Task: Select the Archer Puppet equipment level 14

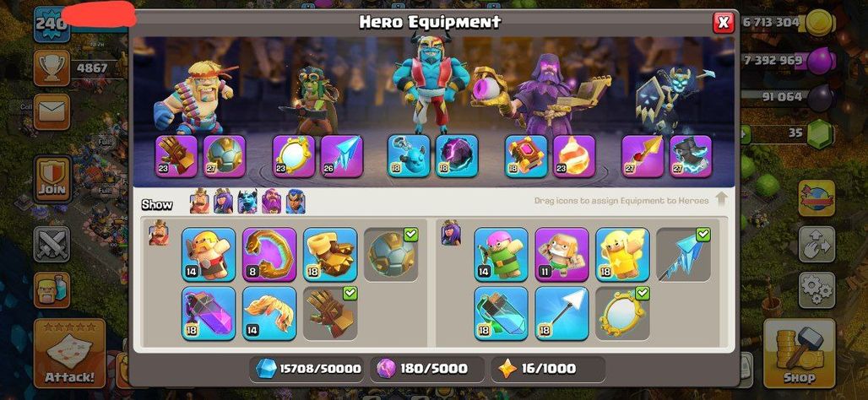Action: coord(501,255)
